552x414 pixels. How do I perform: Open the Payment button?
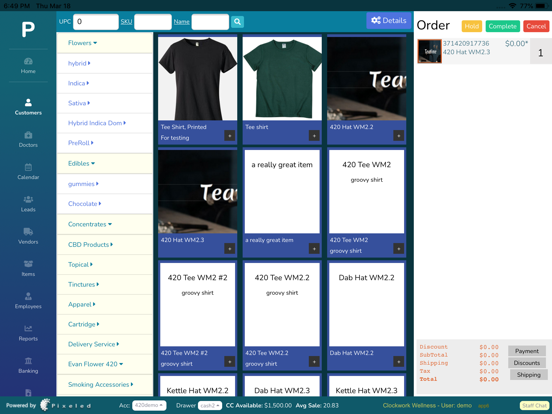pyautogui.click(x=527, y=351)
